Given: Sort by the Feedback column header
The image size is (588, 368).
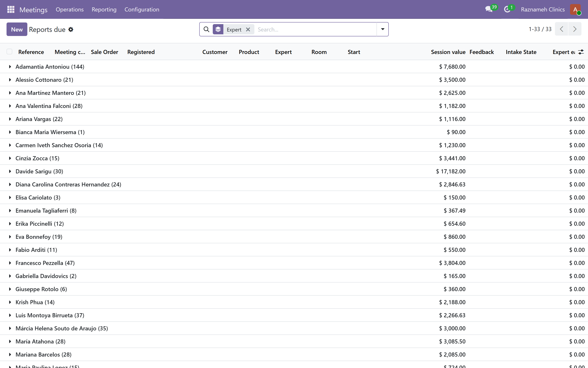Looking at the screenshot, I should click(x=482, y=52).
